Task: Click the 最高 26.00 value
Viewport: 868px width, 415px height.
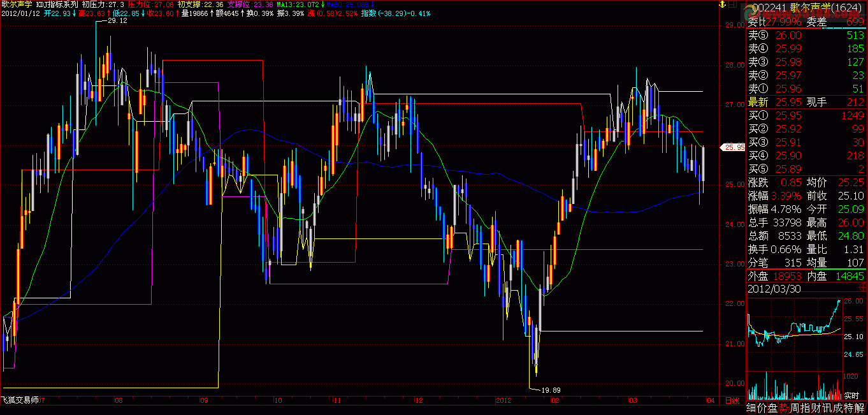Action: click(x=851, y=222)
